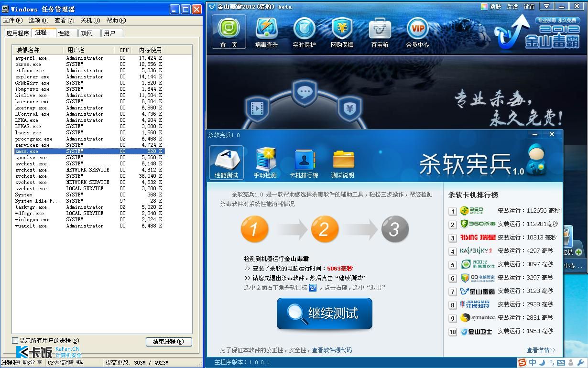Select the explorer.exe process row
Viewport: 588px width, 368px height.
click(89, 76)
